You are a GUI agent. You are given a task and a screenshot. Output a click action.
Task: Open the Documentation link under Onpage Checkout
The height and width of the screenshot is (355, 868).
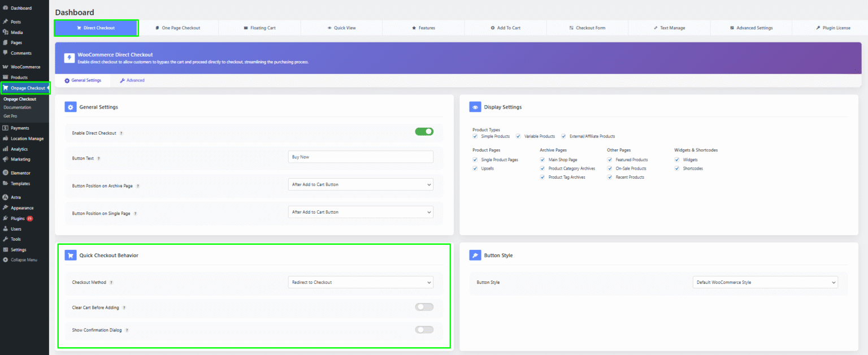click(x=17, y=107)
